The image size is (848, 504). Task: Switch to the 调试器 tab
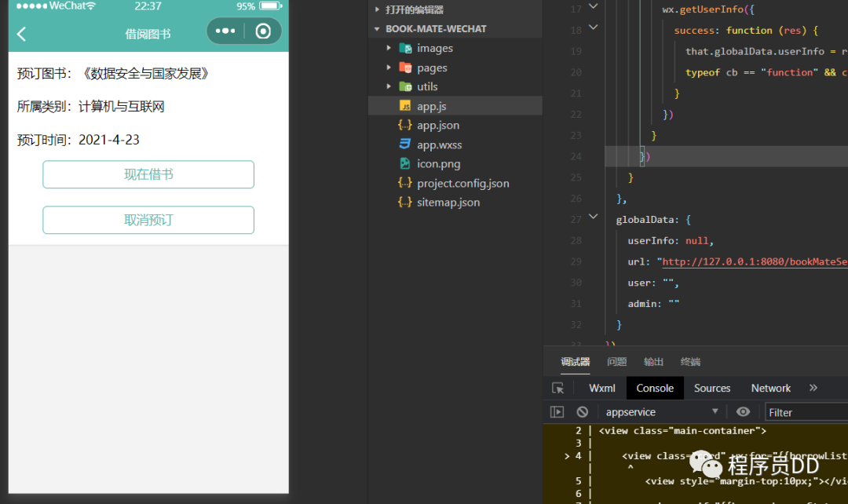tap(575, 362)
